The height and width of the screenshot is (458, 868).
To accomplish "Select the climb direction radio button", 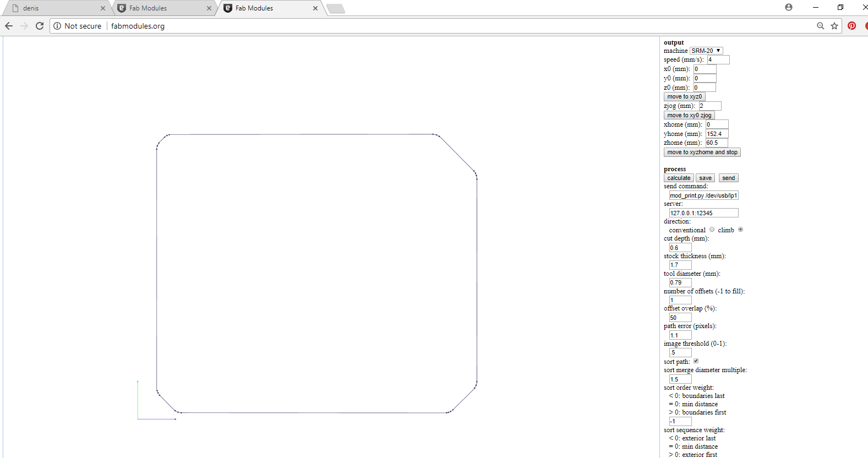I will (740, 230).
